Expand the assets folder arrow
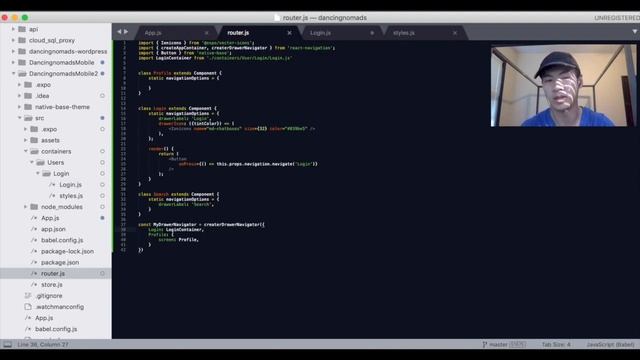 pos(25,140)
